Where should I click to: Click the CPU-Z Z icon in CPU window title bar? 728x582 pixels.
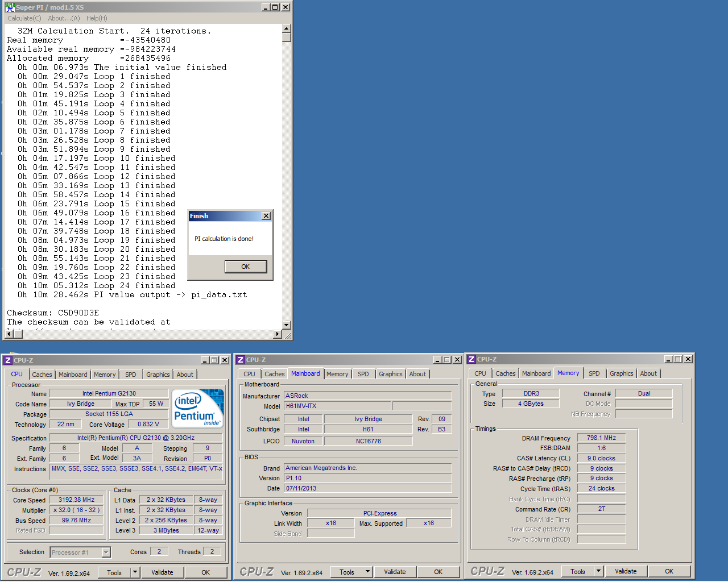tap(8, 360)
